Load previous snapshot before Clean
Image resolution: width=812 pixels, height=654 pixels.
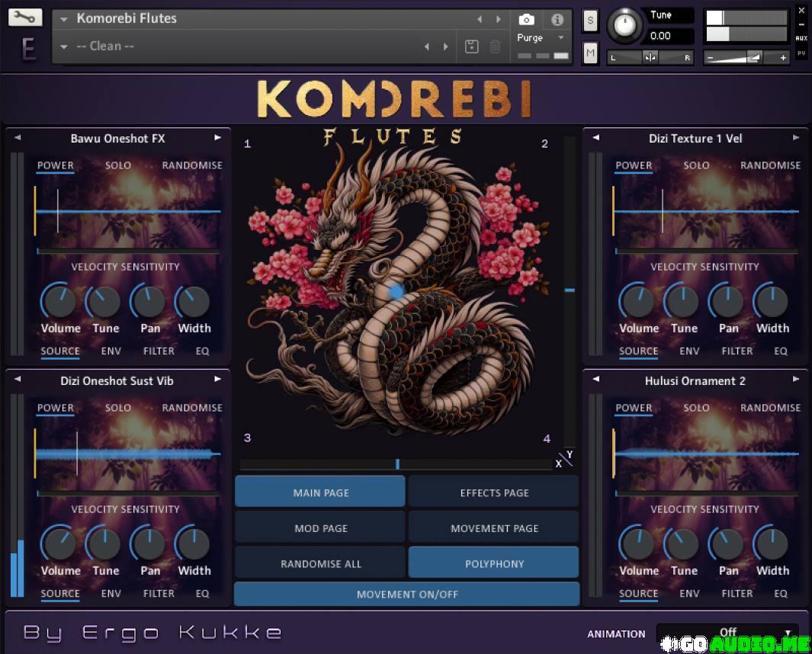click(427, 46)
